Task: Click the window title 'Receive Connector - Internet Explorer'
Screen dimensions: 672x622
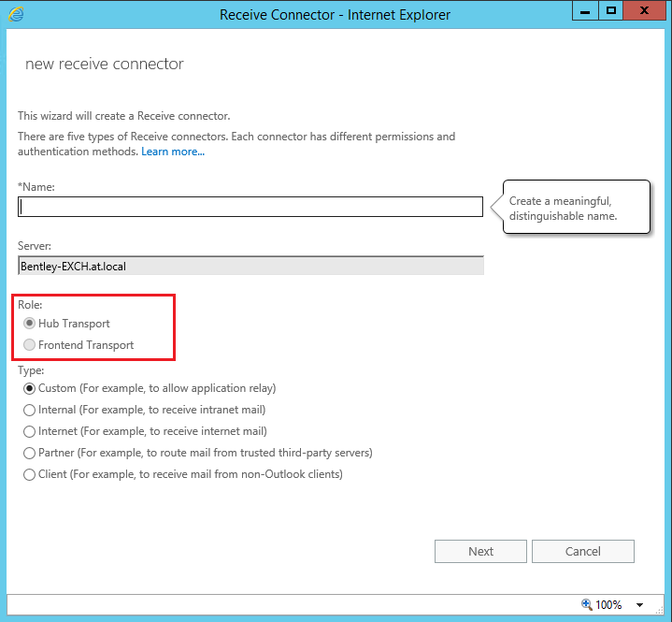Action: click(x=335, y=15)
